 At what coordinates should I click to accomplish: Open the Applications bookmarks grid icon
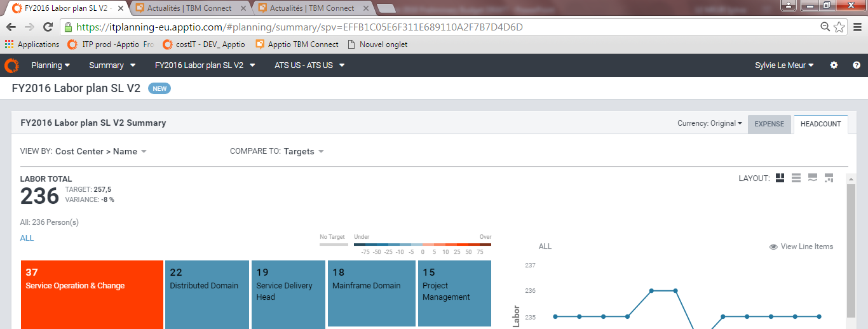coord(9,44)
